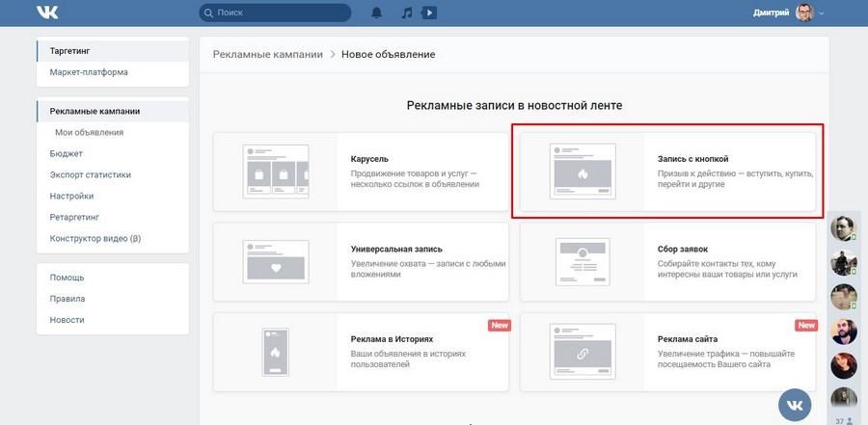The image size is (868, 425).
Task: Click the Новое объявление breadcrumb text
Action: coord(388,54)
